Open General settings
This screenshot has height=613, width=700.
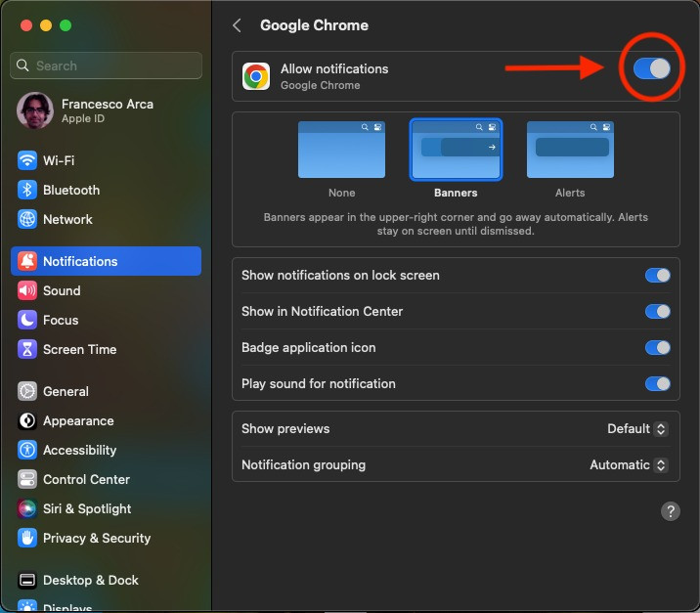point(106,391)
